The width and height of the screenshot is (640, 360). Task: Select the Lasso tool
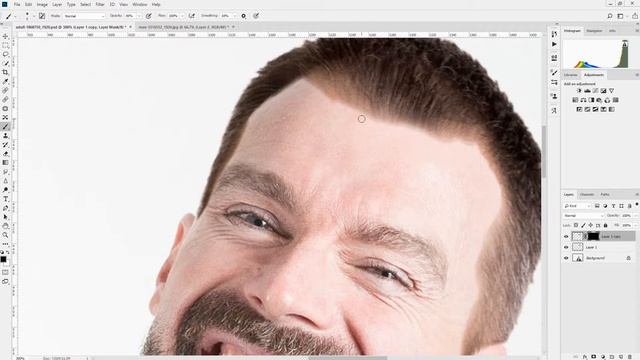tap(5, 54)
